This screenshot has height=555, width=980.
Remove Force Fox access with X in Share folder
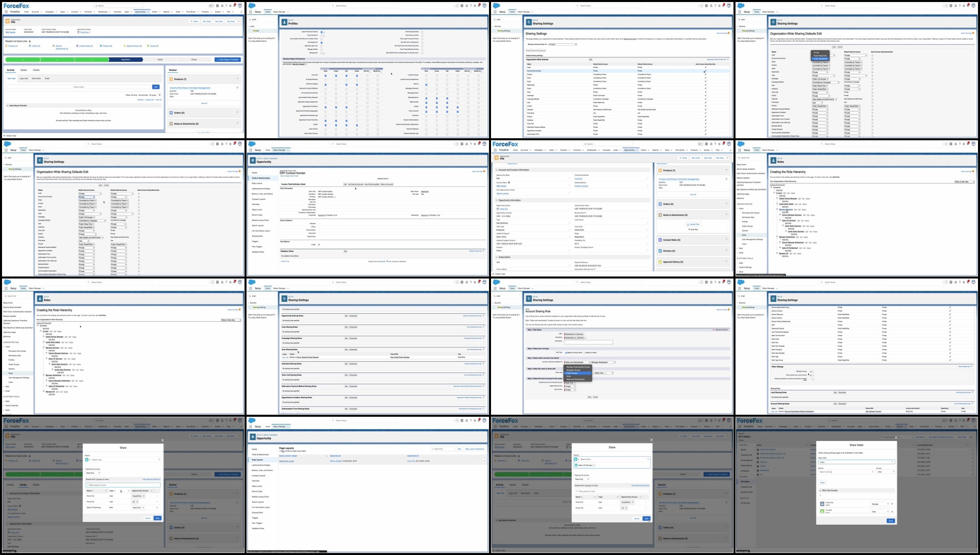tap(892, 504)
